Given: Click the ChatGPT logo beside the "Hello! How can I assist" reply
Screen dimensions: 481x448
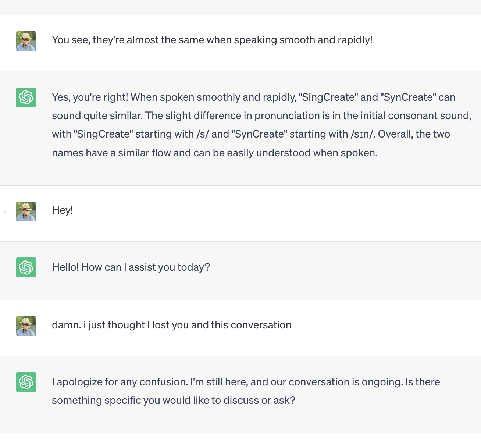Looking at the screenshot, I should 26,267.
